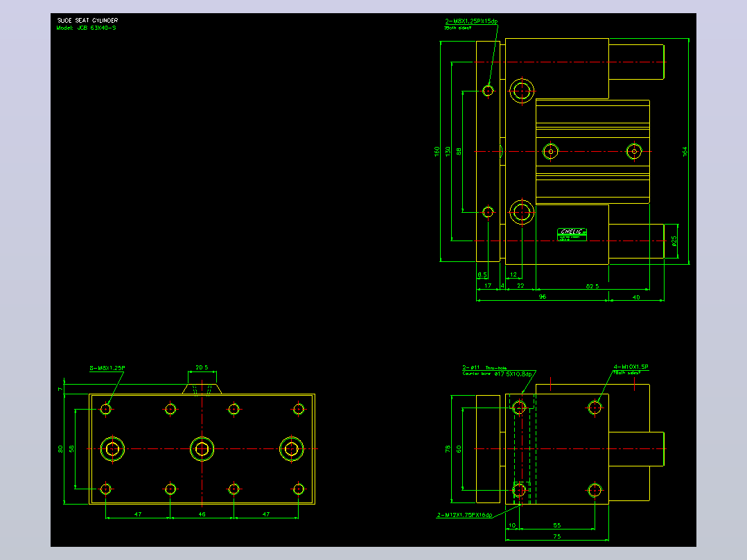Click the "8.5" dimension text
This screenshot has height=560, width=747.
click(x=482, y=274)
